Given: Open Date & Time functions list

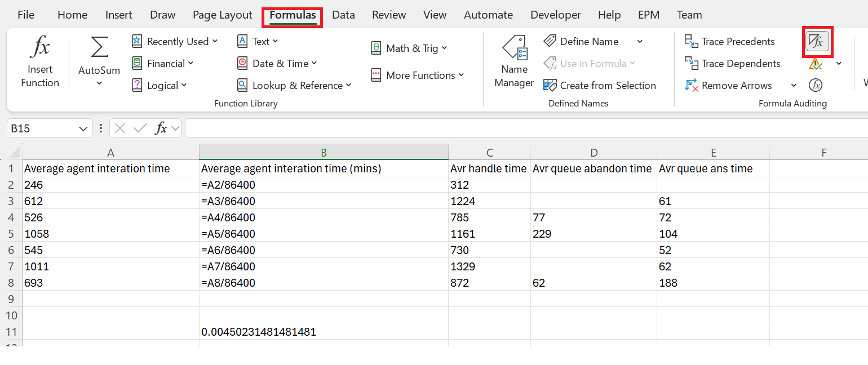Looking at the screenshot, I should tap(277, 64).
